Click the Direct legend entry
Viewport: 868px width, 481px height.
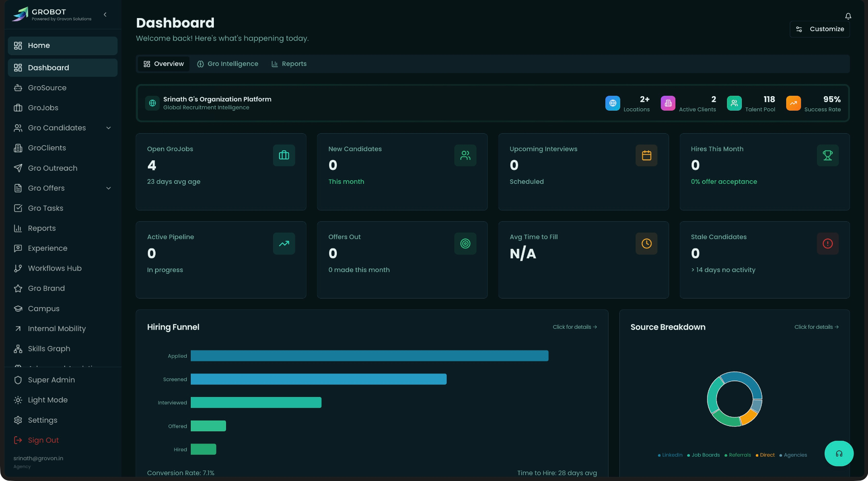tap(765, 455)
